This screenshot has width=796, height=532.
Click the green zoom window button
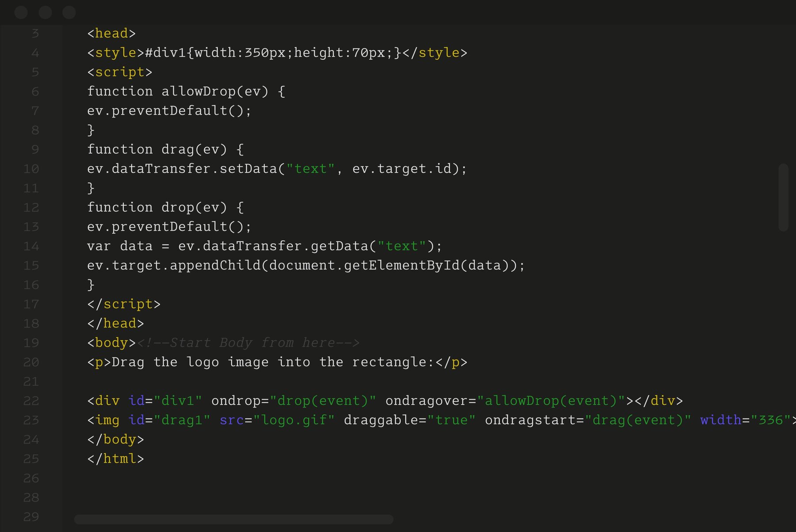(69, 12)
